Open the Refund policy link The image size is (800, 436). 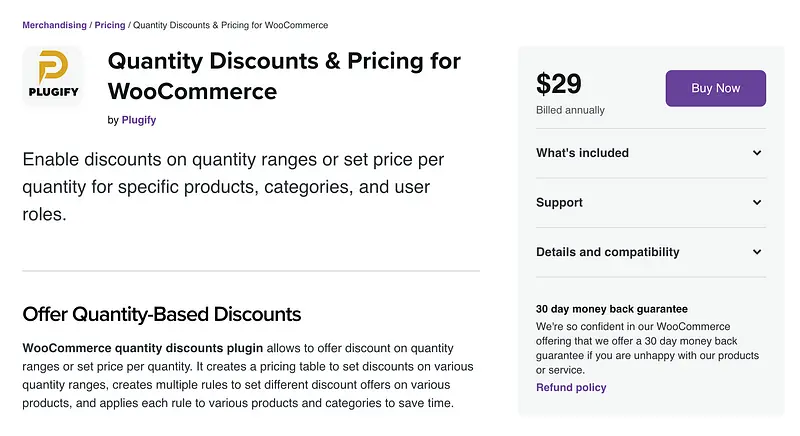[x=571, y=387]
